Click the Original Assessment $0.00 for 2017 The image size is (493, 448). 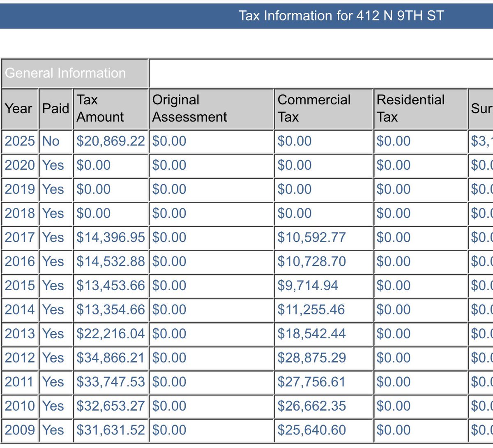point(169,237)
